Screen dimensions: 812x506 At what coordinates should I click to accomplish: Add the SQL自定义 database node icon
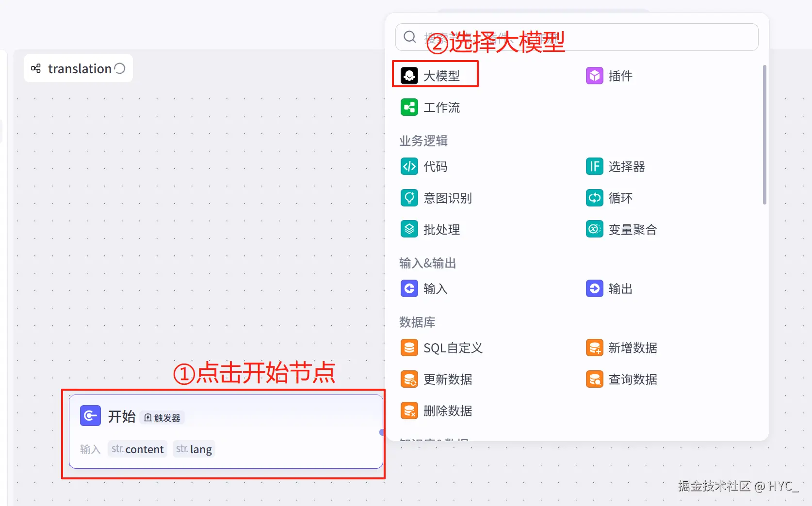coord(409,348)
